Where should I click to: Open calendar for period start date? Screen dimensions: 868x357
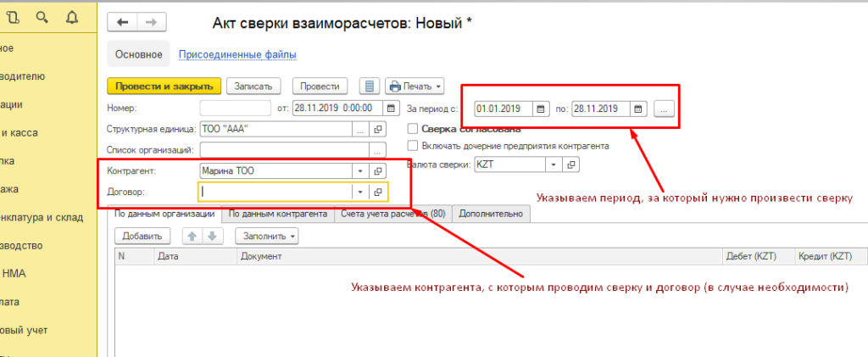[x=540, y=109]
